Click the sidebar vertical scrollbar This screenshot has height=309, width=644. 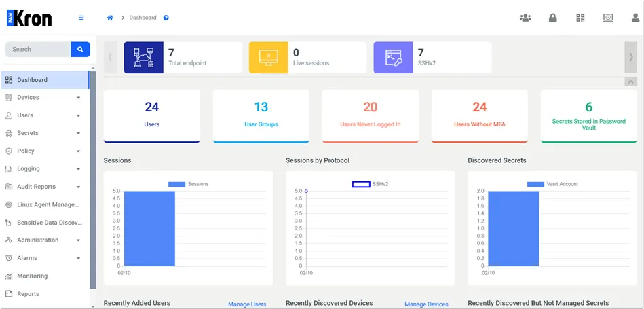click(x=93, y=179)
